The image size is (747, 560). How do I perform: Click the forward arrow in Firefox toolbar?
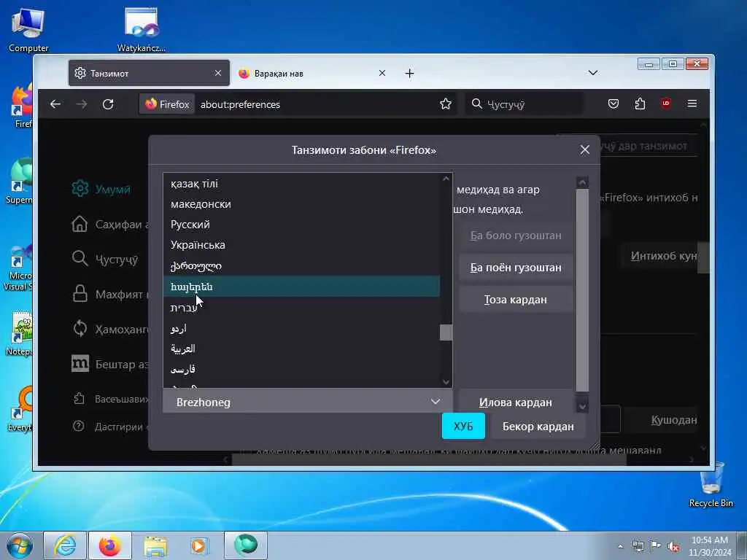click(82, 104)
